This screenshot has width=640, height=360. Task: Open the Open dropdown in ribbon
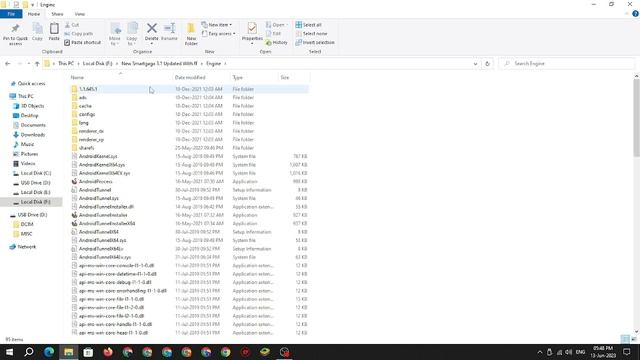pos(277,25)
